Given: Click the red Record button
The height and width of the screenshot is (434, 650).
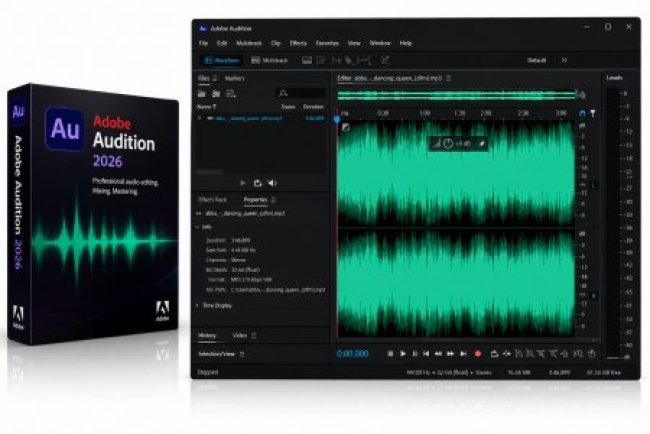Looking at the screenshot, I should click(x=478, y=354).
